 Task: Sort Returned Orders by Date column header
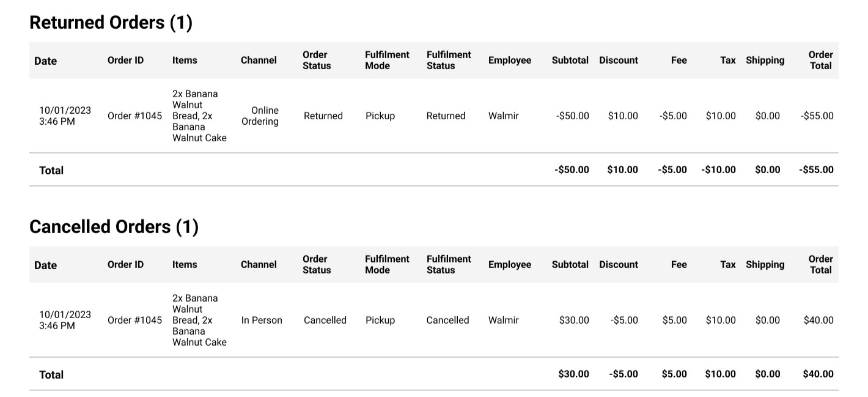(x=45, y=61)
